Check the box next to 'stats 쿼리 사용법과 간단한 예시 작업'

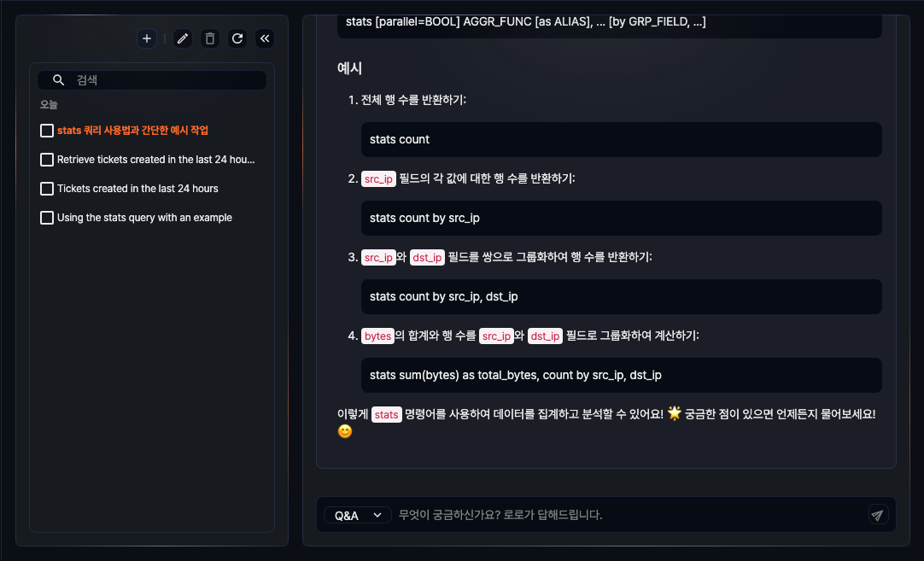[x=47, y=130]
